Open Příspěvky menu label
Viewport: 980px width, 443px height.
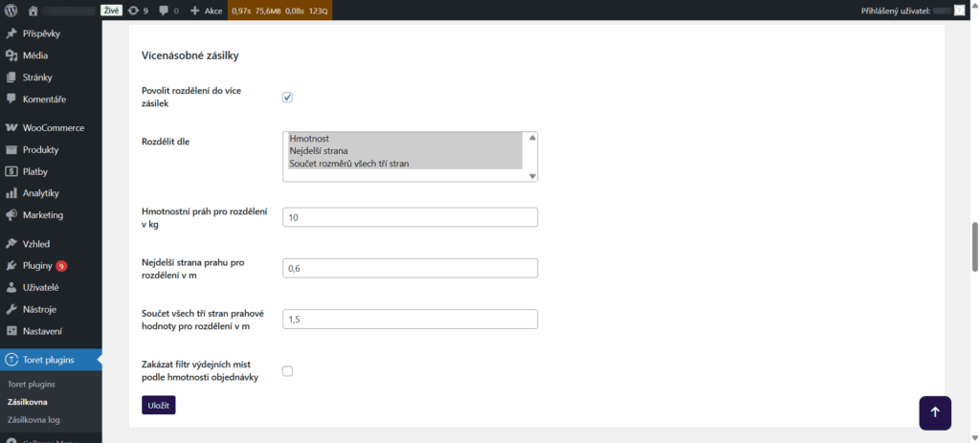pos(42,33)
